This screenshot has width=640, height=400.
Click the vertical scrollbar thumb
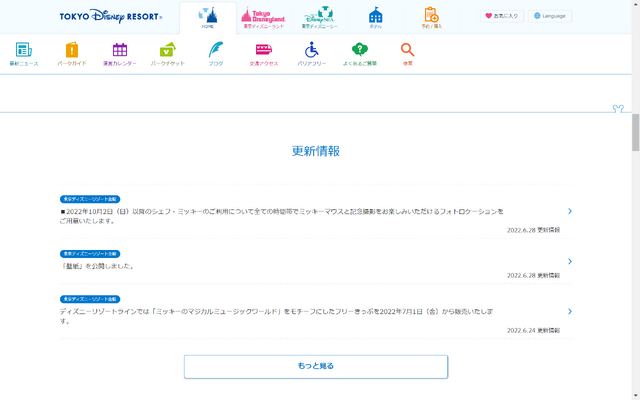(636, 132)
